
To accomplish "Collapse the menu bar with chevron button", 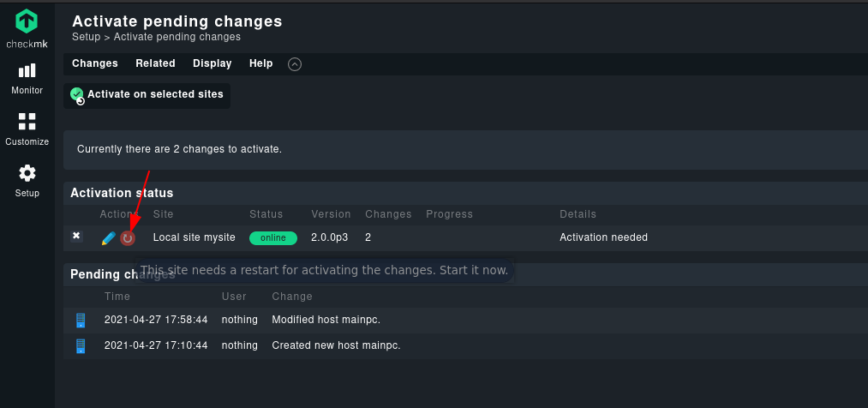I will (x=295, y=64).
